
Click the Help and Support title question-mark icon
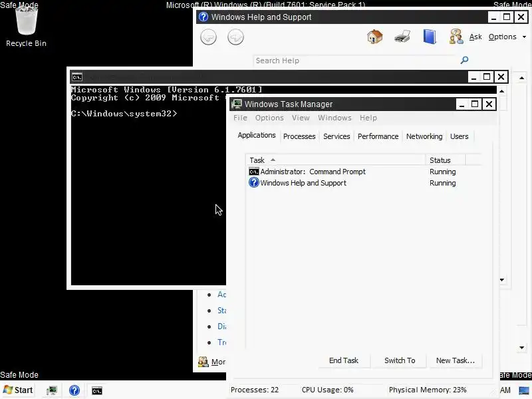point(203,17)
